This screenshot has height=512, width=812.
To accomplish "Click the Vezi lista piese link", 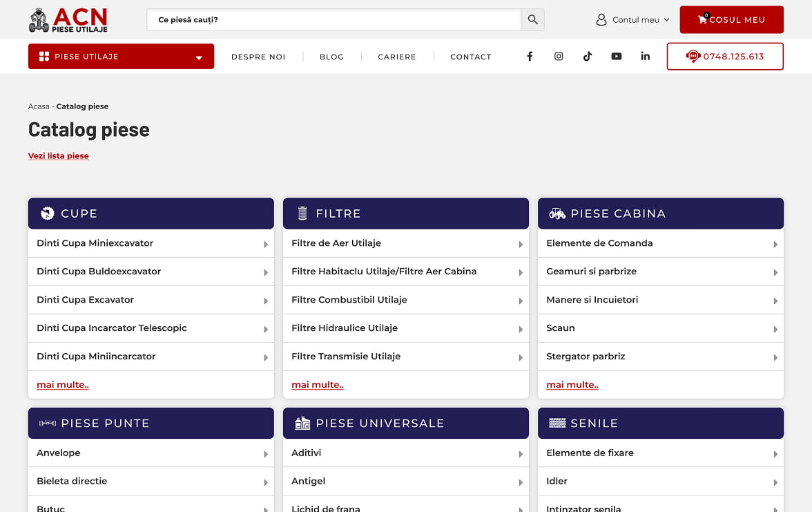I will pyautogui.click(x=59, y=156).
